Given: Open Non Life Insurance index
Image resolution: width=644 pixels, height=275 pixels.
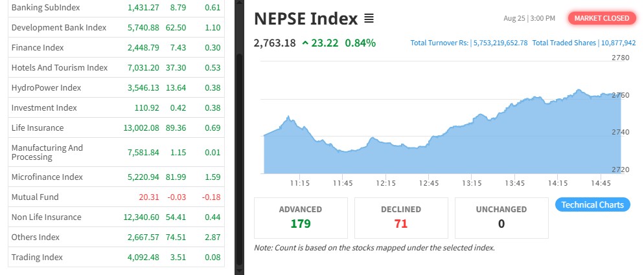Looking at the screenshot, I should point(47,217).
